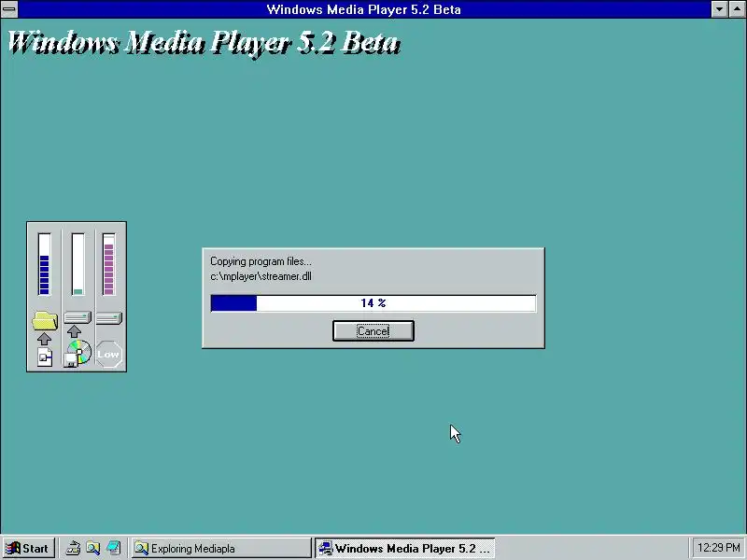747x560 pixels.
Task: Click the yellow folder icon in the info panel
Action: click(x=45, y=320)
